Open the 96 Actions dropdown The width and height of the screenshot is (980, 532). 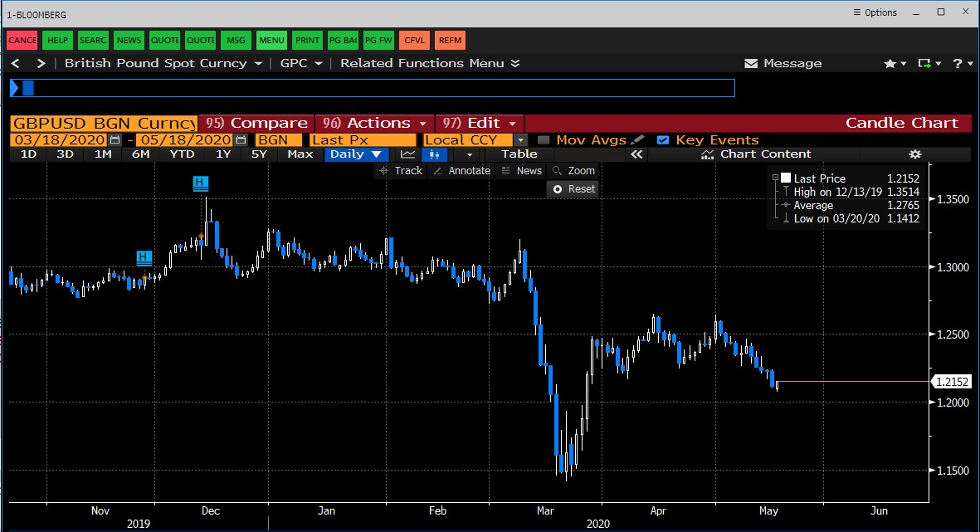point(373,121)
